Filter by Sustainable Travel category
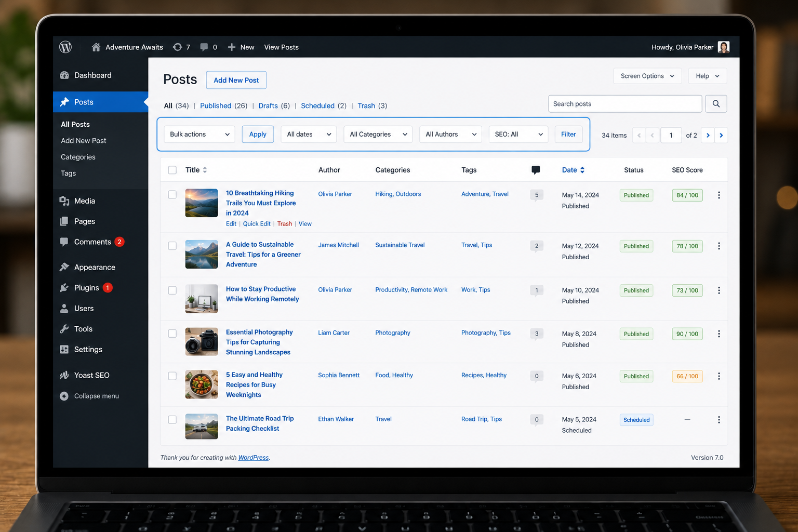Image resolution: width=798 pixels, height=532 pixels. (x=400, y=245)
